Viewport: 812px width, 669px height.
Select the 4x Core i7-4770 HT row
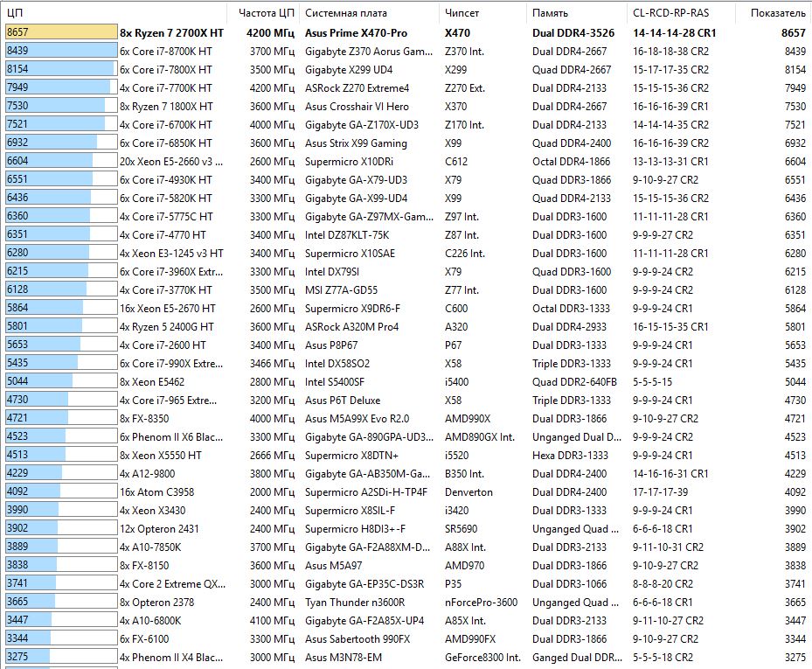point(406,234)
